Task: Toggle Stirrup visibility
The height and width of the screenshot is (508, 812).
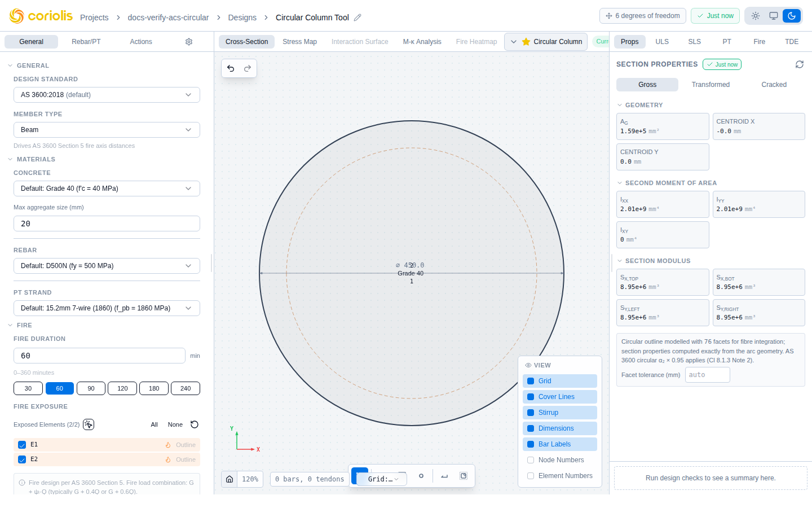Action: [x=559, y=413]
